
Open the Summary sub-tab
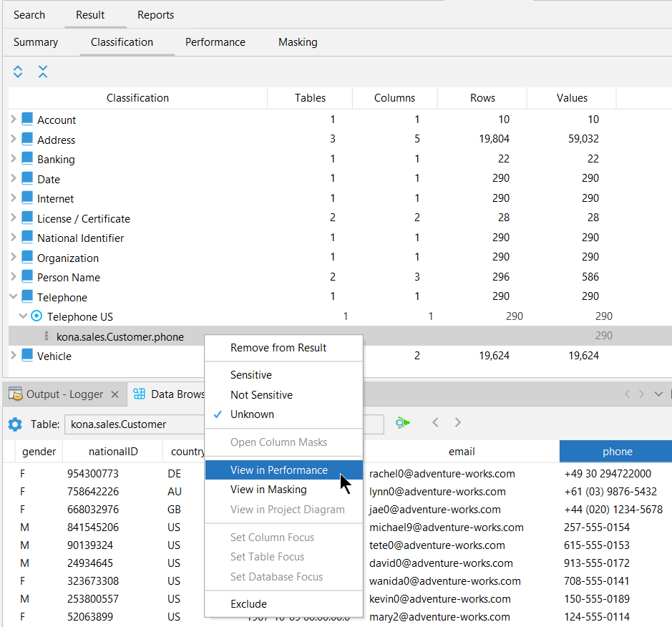tap(36, 42)
